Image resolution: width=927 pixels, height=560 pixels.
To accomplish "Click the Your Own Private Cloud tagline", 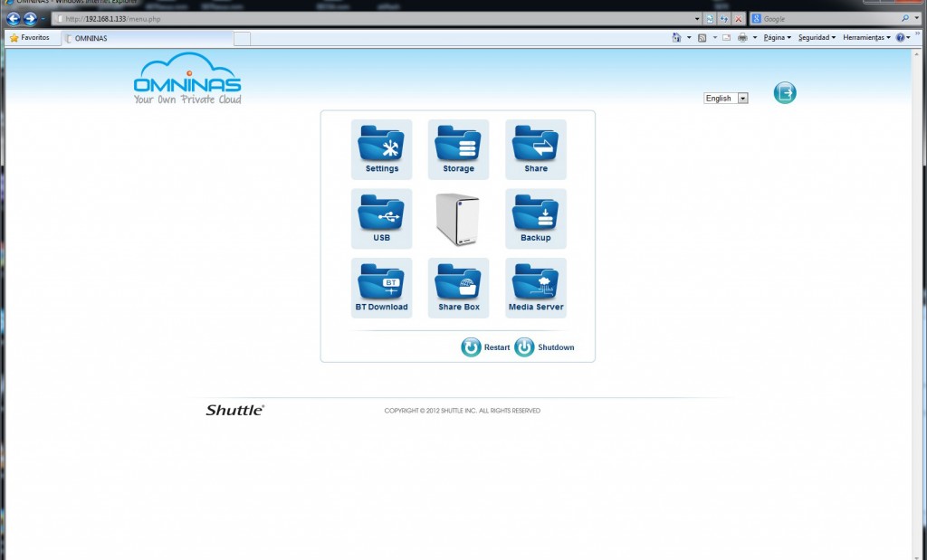I will (x=187, y=100).
